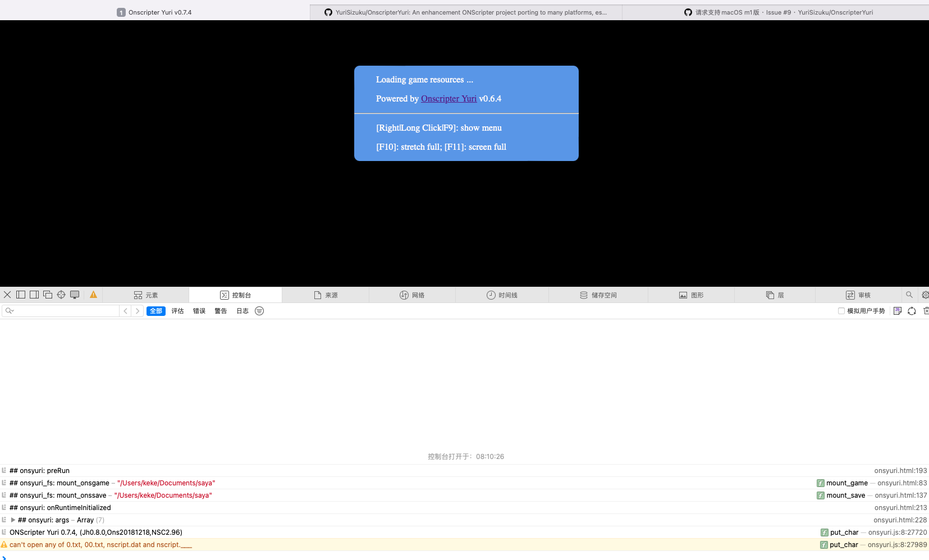929x560 pixels.
Task: Expand the onsyuri args Array entry
Action: [x=13, y=520]
